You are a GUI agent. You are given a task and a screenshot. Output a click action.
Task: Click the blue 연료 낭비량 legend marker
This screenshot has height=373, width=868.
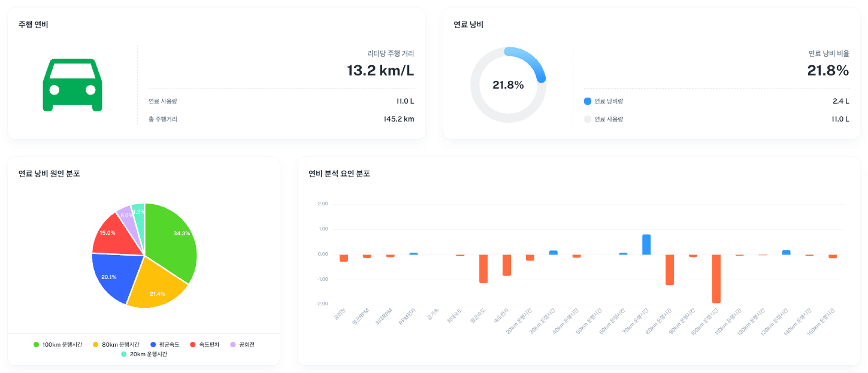pos(587,101)
